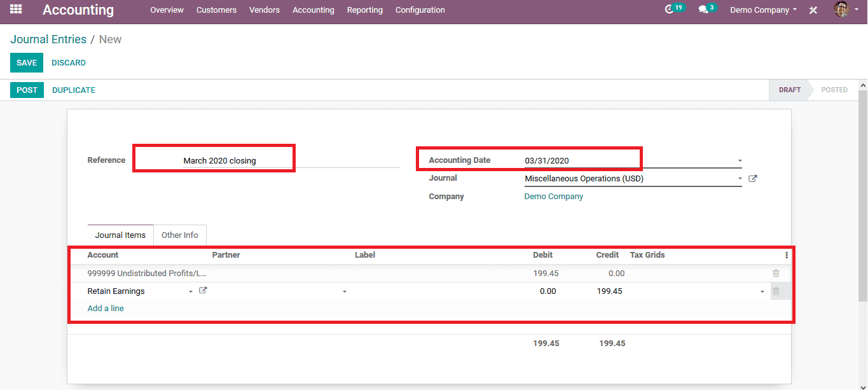Expand the Demo Company switcher dropdown
Image resolution: width=868 pixels, height=390 pixels.
[763, 10]
